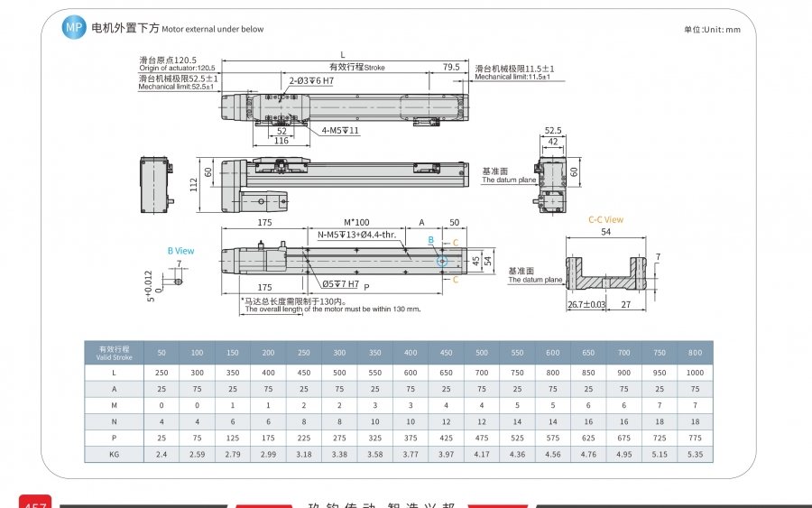The height and width of the screenshot is (508, 812).
Task: Select the left end-view motor housing drawing
Action: tap(156, 185)
